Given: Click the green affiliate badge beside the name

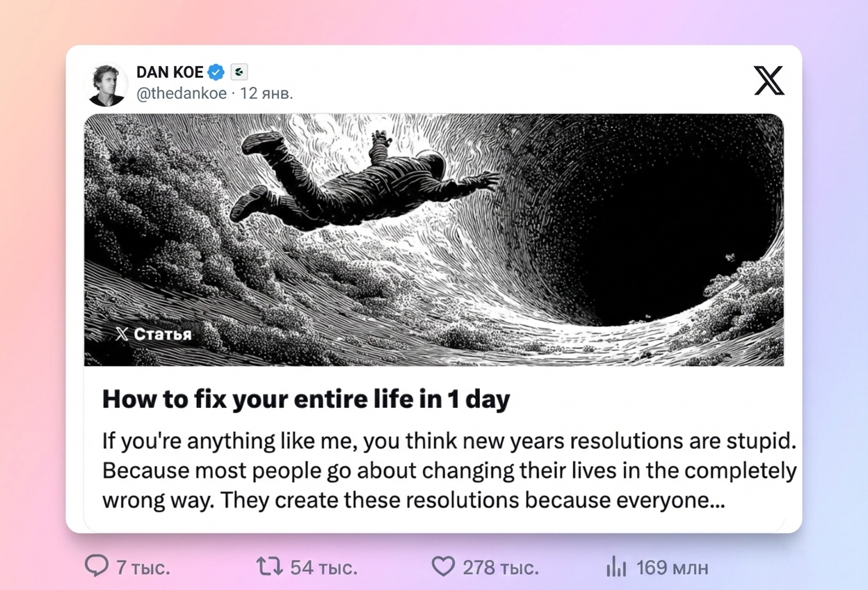Looking at the screenshot, I should click(239, 72).
